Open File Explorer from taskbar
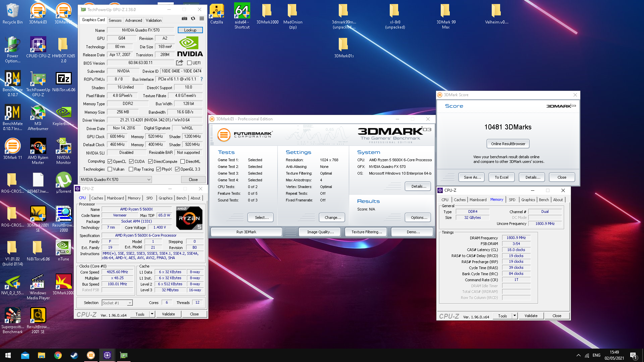Screen dimensions: 644x362 (41, 355)
